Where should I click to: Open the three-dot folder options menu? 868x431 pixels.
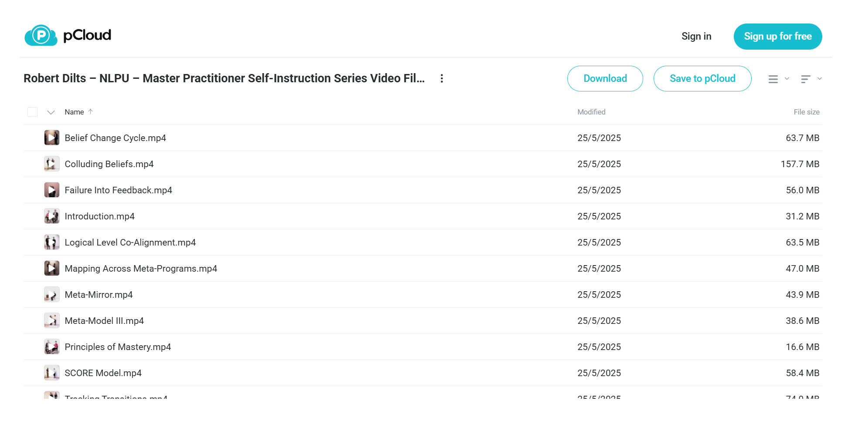click(442, 78)
